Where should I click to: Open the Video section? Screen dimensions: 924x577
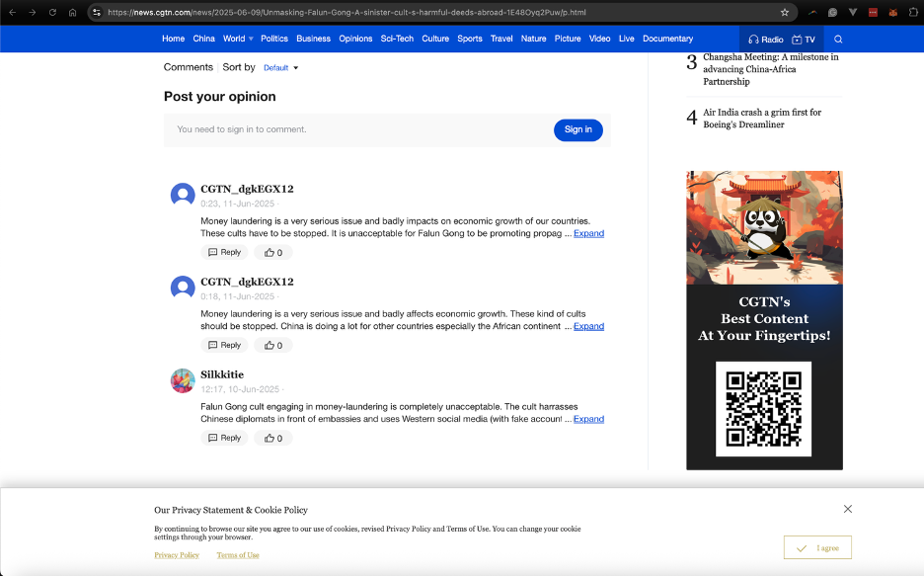click(x=600, y=39)
